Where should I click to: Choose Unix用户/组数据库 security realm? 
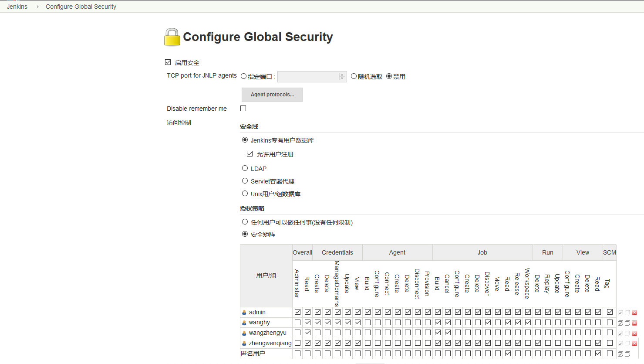(x=245, y=194)
